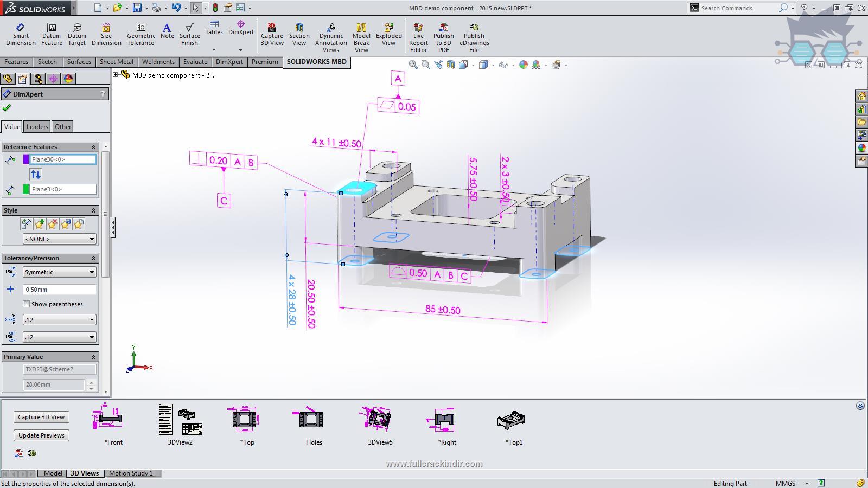Open the Evaluate tab
This screenshot has height=488, width=868.
[x=195, y=62]
